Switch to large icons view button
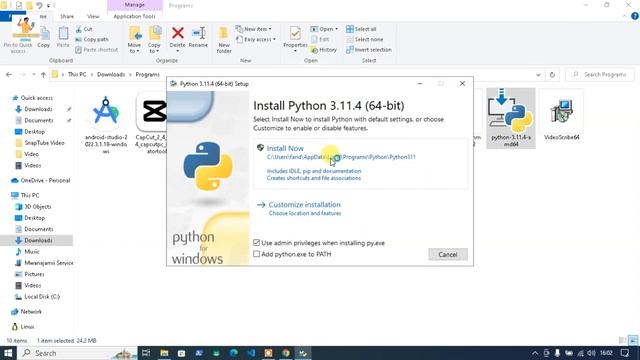The height and width of the screenshot is (360, 640). (x=633, y=340)
